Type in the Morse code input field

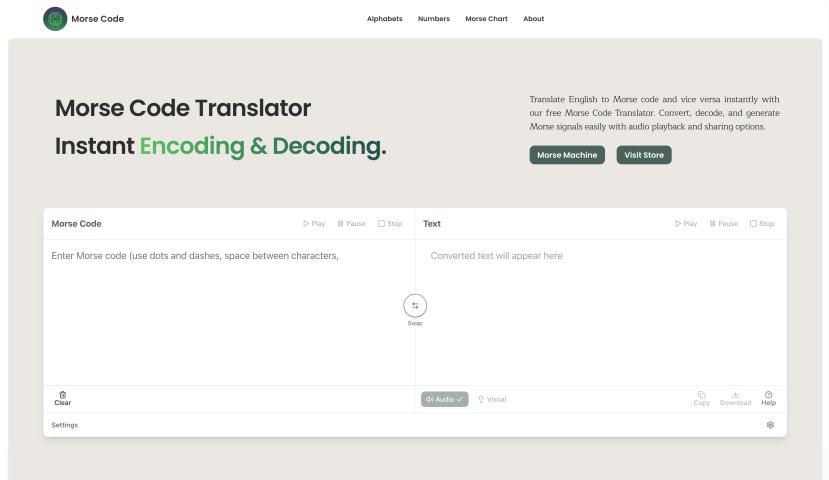click(x=228, y=310)
